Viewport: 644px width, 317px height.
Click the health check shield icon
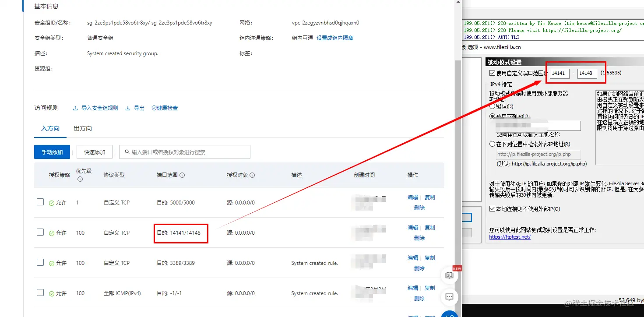154,108
